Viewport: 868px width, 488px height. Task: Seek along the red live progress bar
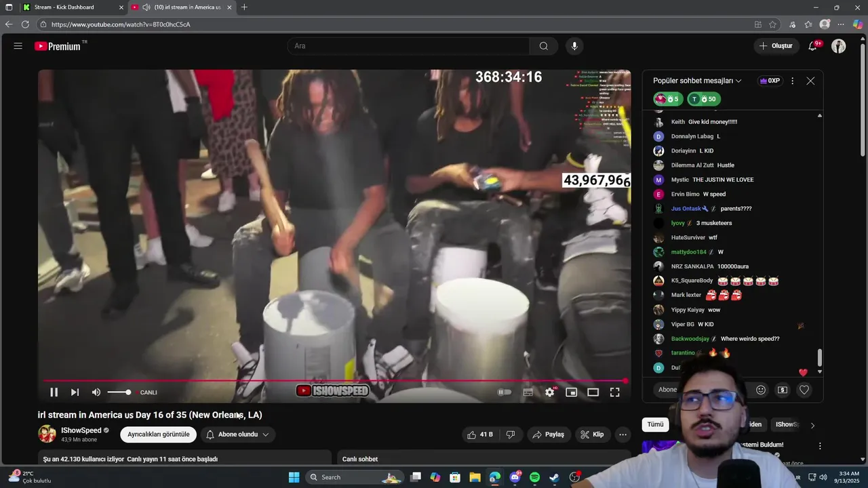(x=334, y=381)
